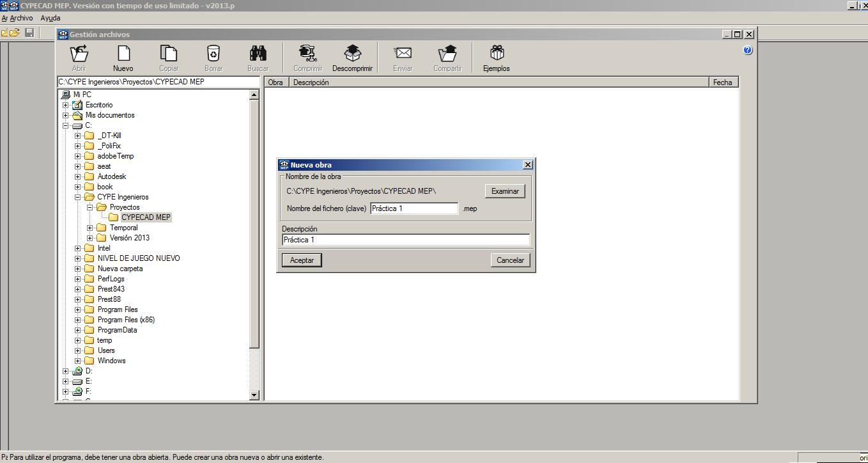The width and height of the screenshot is (868, 463).
Task: Click the save diskette icon in main toolbar
Action: [x=29, y=33]
